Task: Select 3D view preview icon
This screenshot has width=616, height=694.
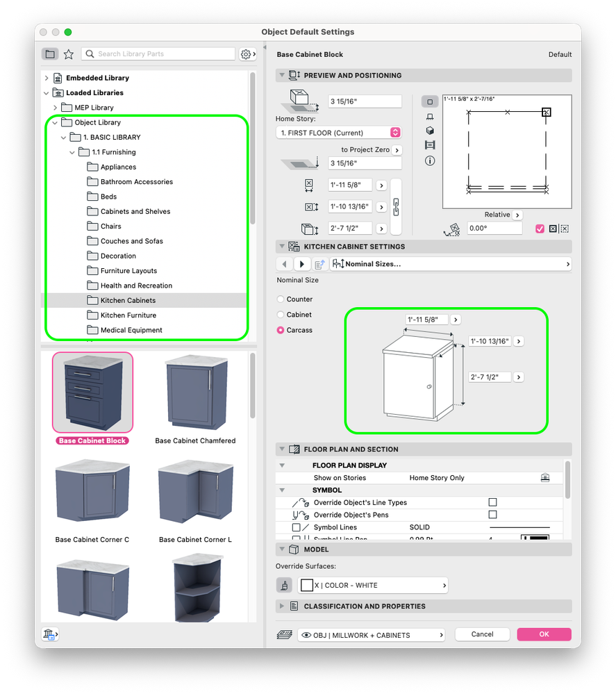Action: coord(430,131)
